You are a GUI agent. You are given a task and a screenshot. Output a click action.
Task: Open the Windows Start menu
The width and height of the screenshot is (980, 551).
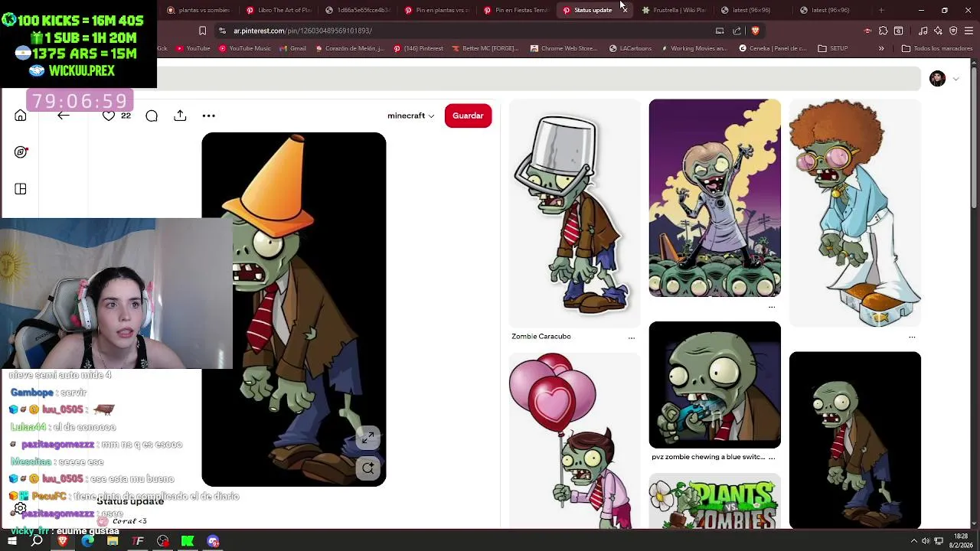(12, 541)
